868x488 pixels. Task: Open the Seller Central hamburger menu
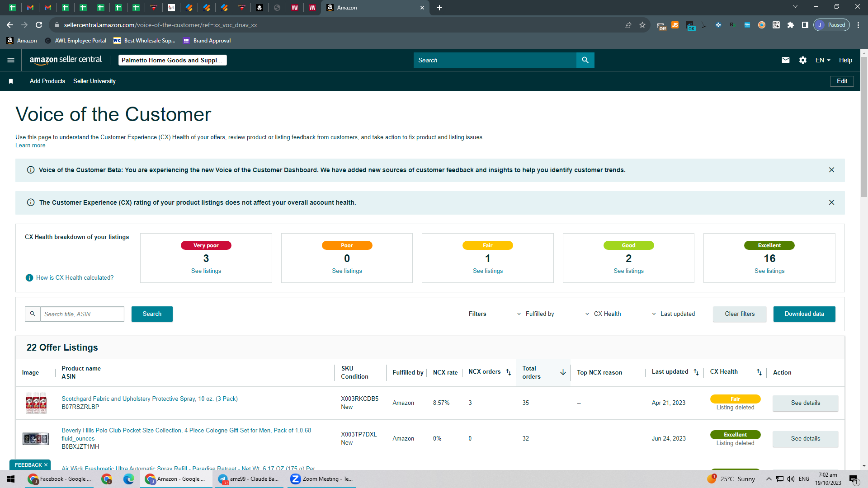[x=11, y=60]
